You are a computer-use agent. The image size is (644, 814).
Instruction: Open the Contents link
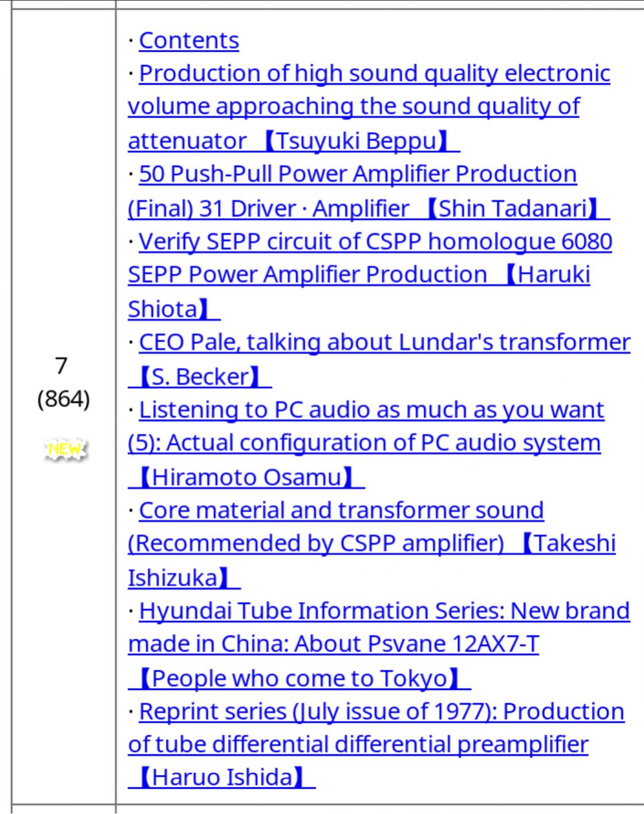point(189,41)
